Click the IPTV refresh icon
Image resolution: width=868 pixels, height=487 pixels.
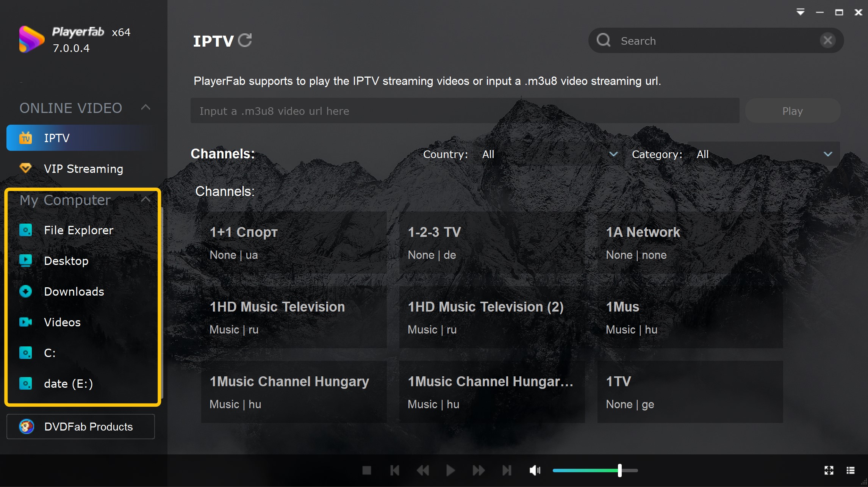coord(246,40)
